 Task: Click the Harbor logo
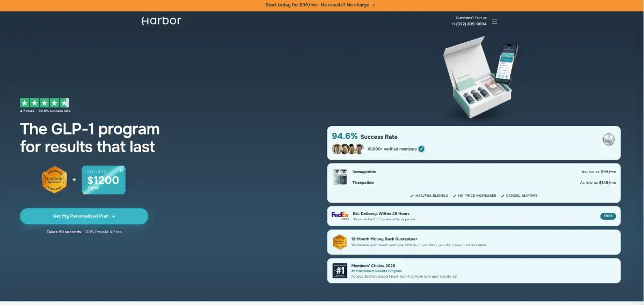click(x=162, y=21)
